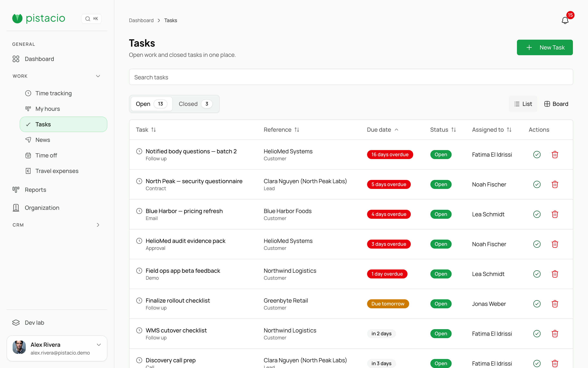The image size is (588, 368).
Task: Open HelioMed audit evidence pack task
Action: tap(185, 241)
